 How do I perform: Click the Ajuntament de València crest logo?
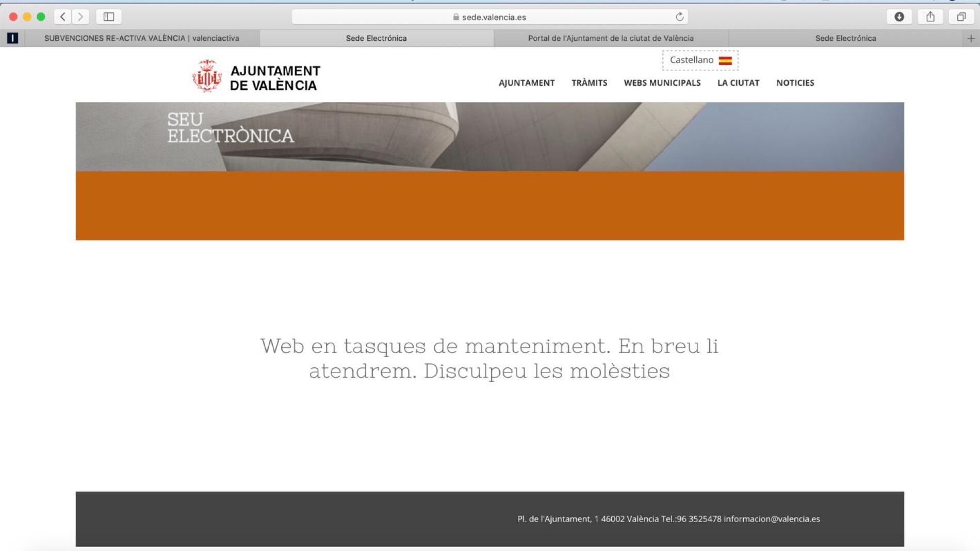(x=207, y=76)
